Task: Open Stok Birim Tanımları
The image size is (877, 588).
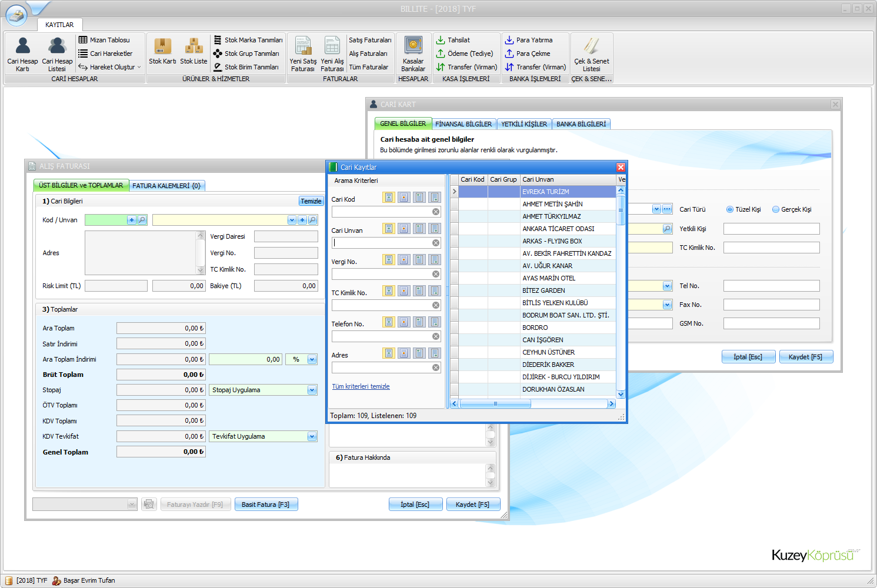Action: point(245,67)
